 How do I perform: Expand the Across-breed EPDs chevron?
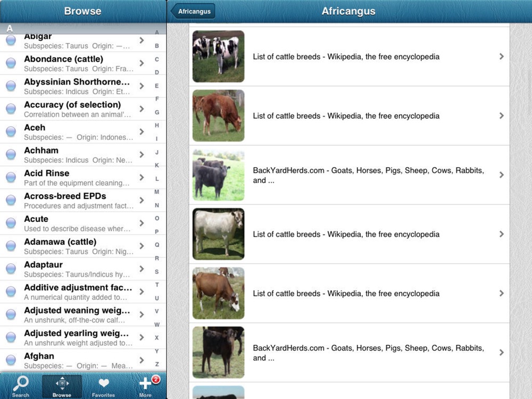coord(142,200)
